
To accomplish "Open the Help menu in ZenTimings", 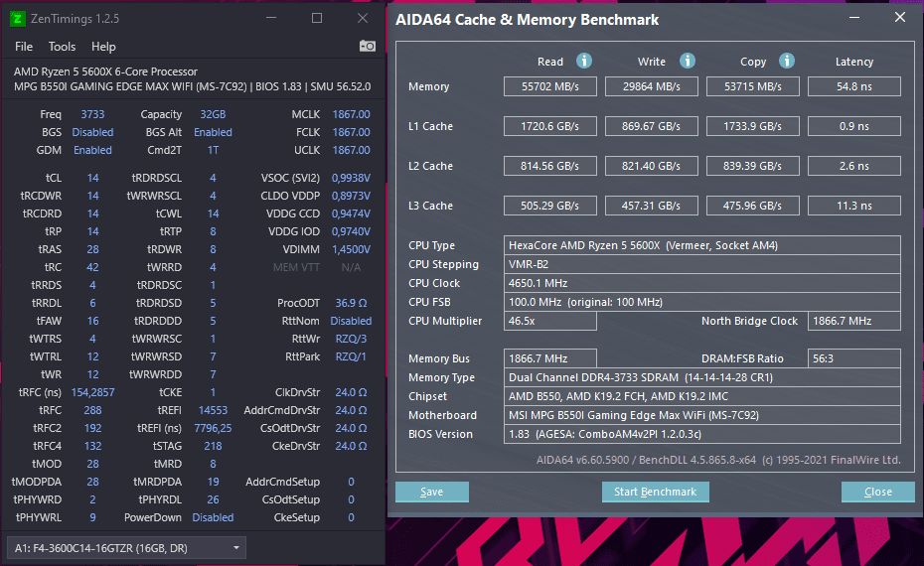I will pyautogui.click(x=103, y=47).
